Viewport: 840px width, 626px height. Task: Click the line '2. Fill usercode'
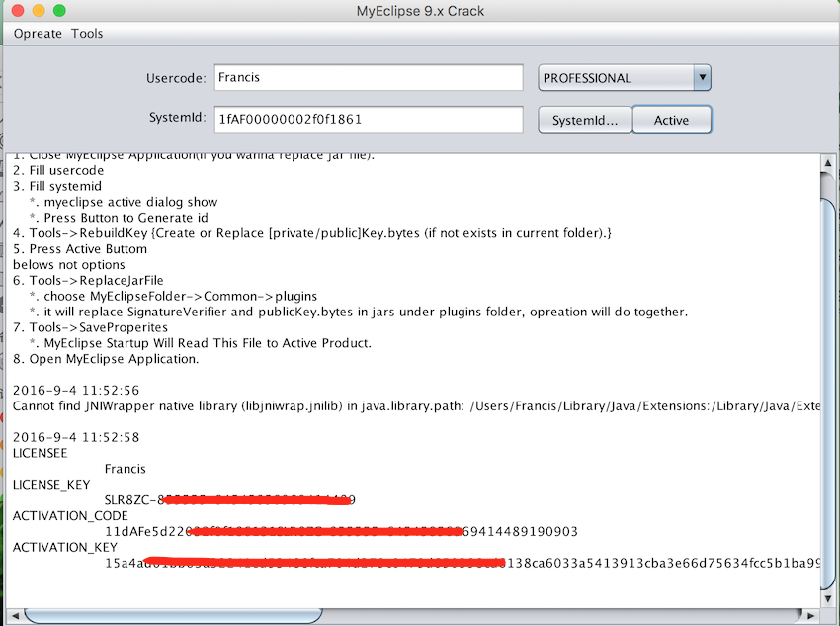click(58, 170)
